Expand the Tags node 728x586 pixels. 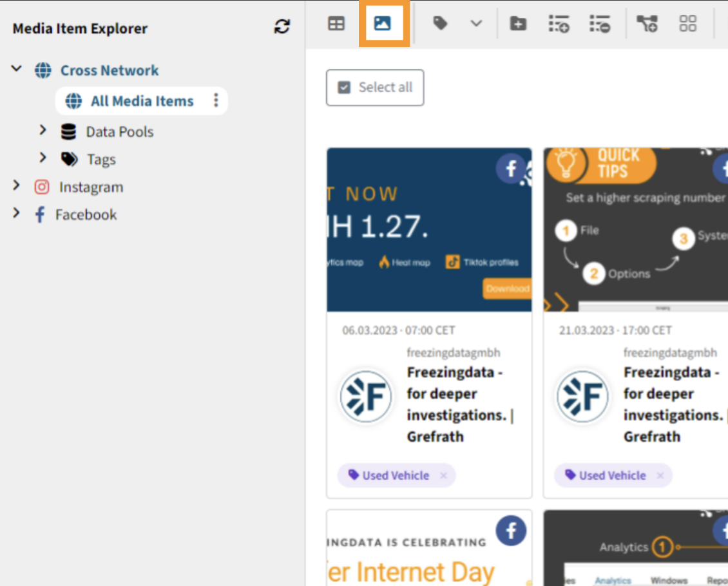[x=43, y=158]
